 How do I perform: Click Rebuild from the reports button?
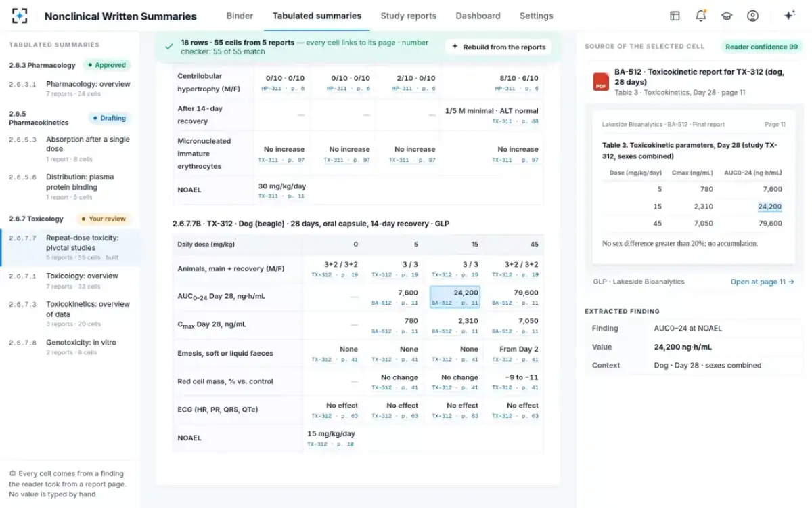click(x=498, y=47)
